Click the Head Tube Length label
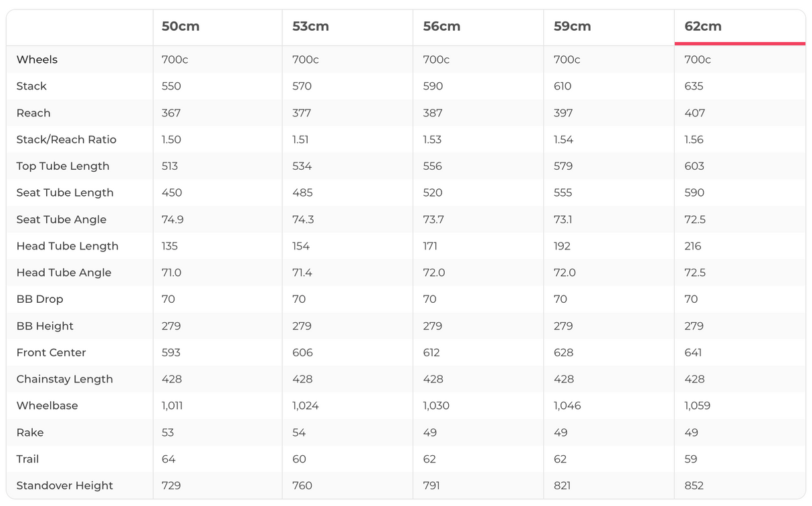The width and height of the screenshot is (812, 506). click(68, 246)
